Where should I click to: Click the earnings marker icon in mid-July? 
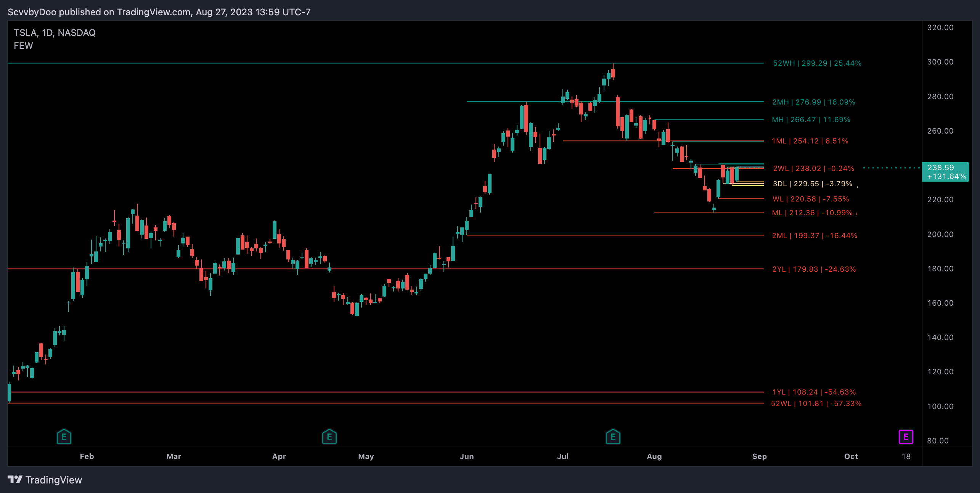(x=613, y=437)
